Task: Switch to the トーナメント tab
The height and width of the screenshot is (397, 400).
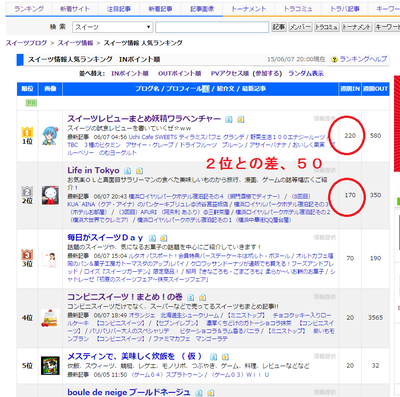Action: (249, 9)
